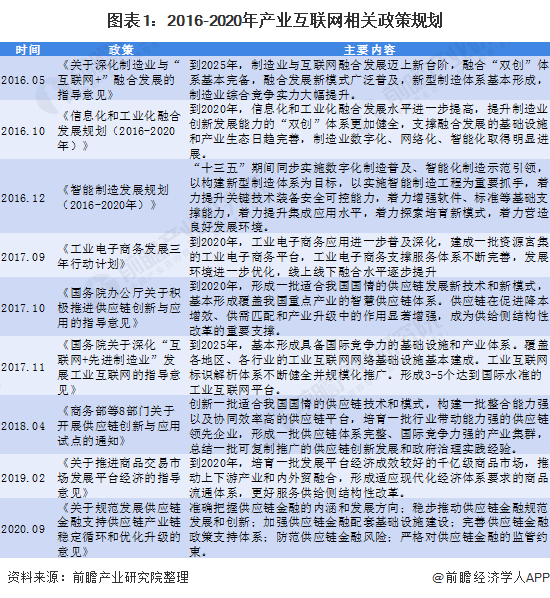Click the content starting '"十三五"期间同步实施数字化制造'
Viewport: 550px width, 598px height.
tap(369, 198)
